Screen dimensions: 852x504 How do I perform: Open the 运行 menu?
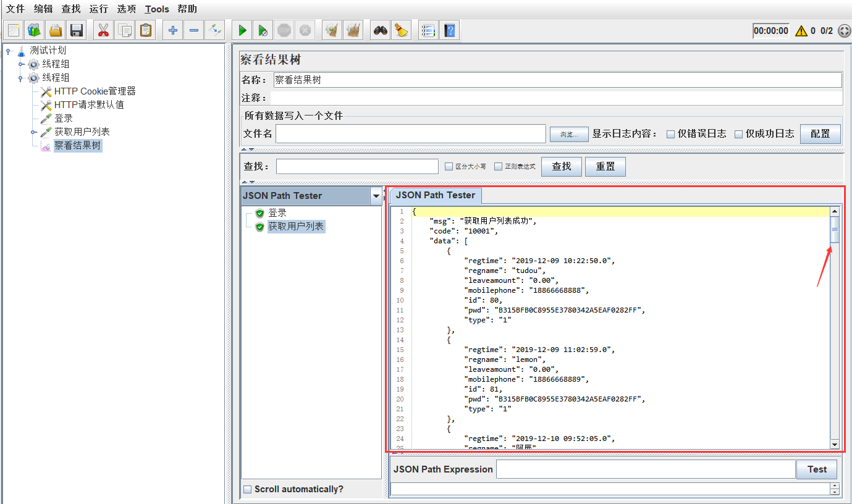98,9
